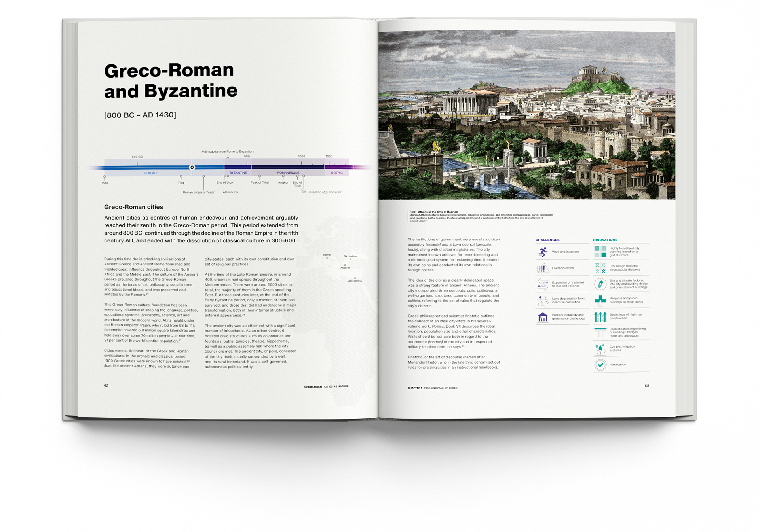
Task: Click the Greco-Roman and Byzantine chapter title
Action: (x=171, y=80)
